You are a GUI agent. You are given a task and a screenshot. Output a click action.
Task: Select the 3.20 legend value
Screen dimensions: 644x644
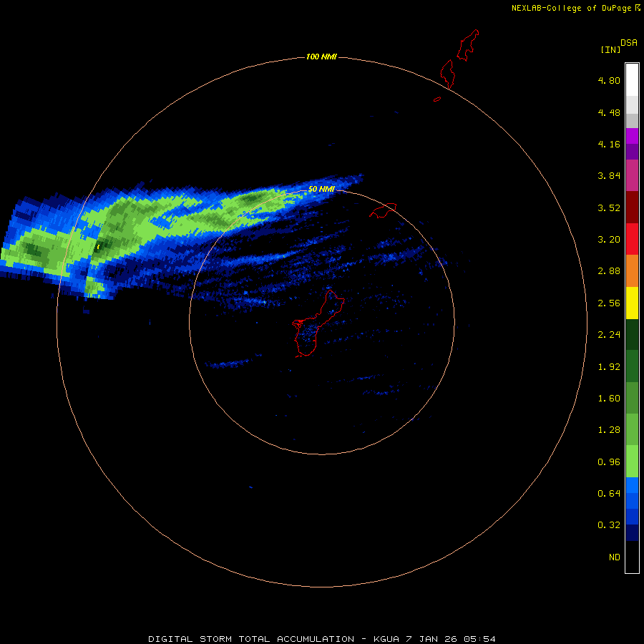(x=609, y=240)
